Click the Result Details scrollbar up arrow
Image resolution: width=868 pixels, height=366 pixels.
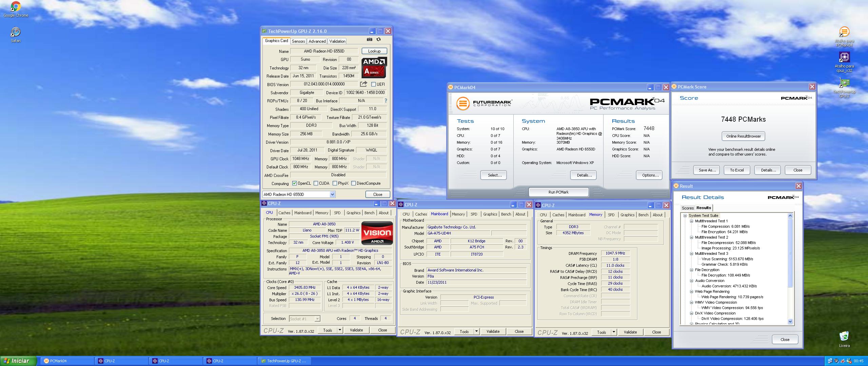pyautogui.click(x=790, y=216)
